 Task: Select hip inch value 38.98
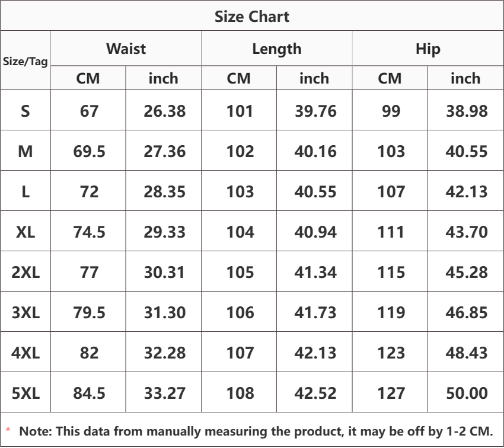[467, 111]
